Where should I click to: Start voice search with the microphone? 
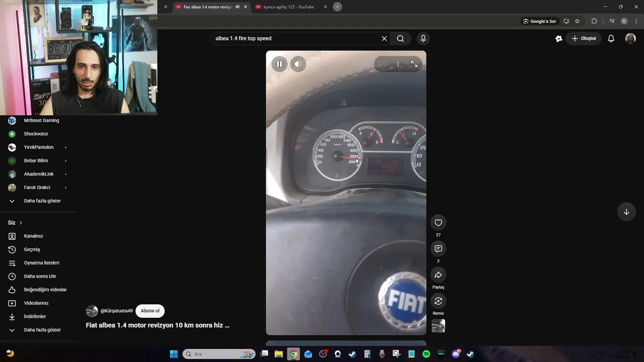(x=423, y=39)
